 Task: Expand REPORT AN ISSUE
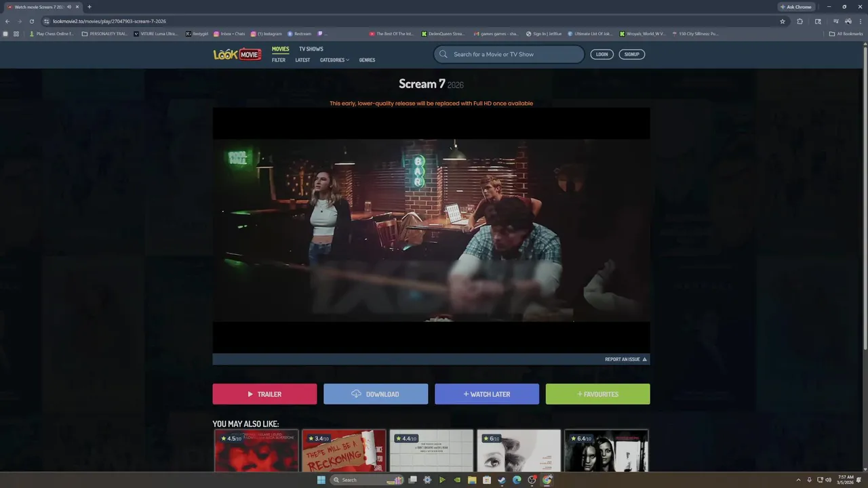pos(626,359)
